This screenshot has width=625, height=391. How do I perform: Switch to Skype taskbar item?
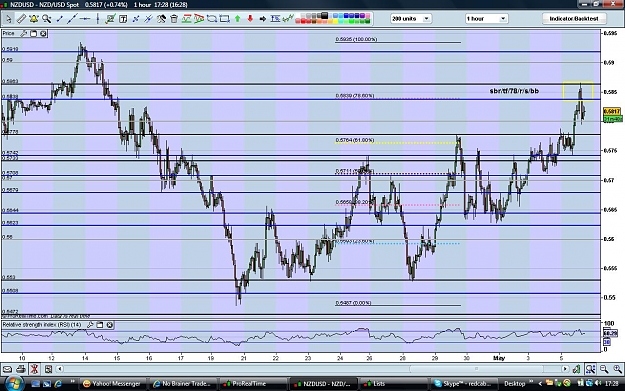pyautogui.click(x=464, y=384)
